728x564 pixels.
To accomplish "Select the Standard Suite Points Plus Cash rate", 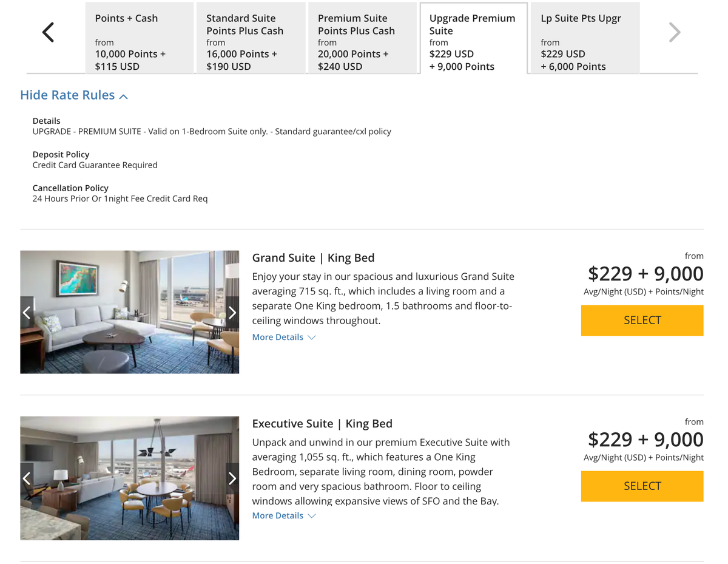I will [249, 38].
